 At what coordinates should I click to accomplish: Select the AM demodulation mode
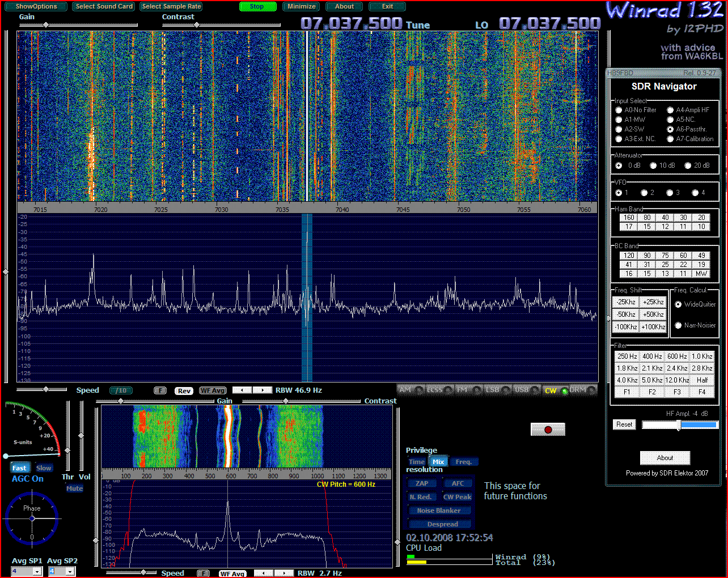(410, 390)
